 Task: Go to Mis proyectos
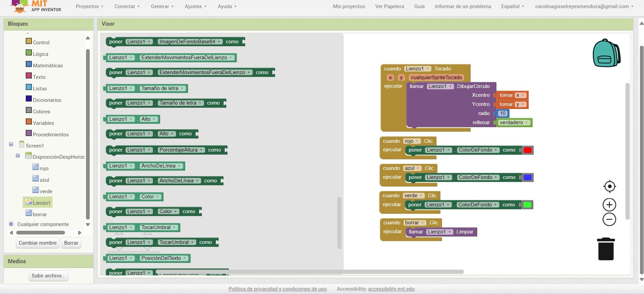(349, 6)
